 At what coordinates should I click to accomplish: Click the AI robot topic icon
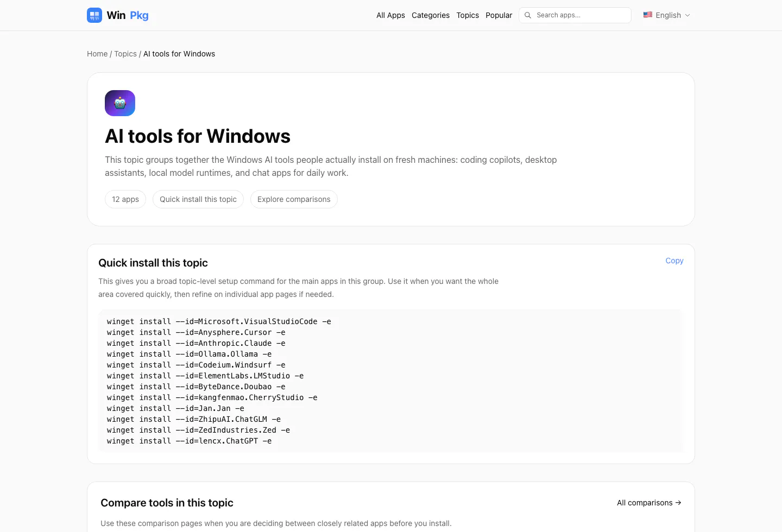pyautogui.click(x=120, y=103)
